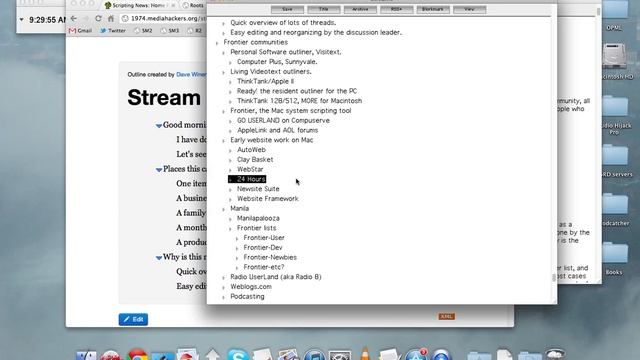Click the outliner window's vertical scrollbar thumb
This screenshot has width=640, height=360.
[554, 278]
